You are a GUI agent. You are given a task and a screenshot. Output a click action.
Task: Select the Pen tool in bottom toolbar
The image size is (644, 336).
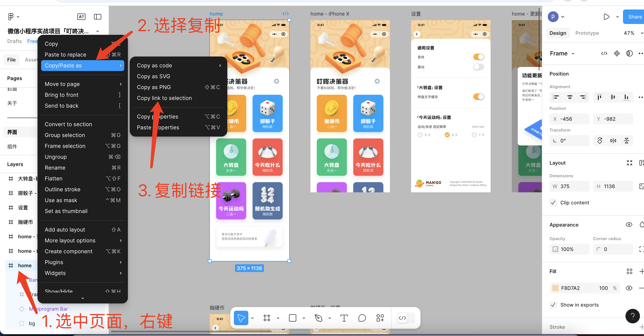click(x=319, y=318)
